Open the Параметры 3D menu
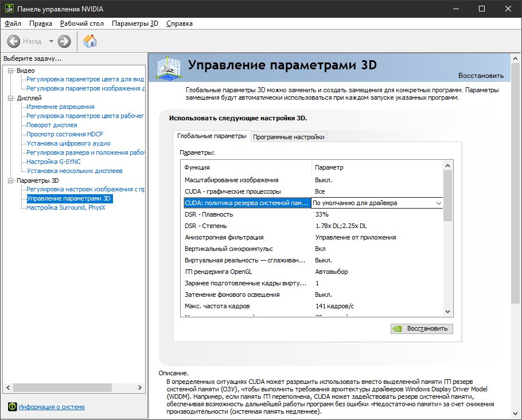Screen dimensions: 522x420 pyautogui.click(x=135, y=23)
